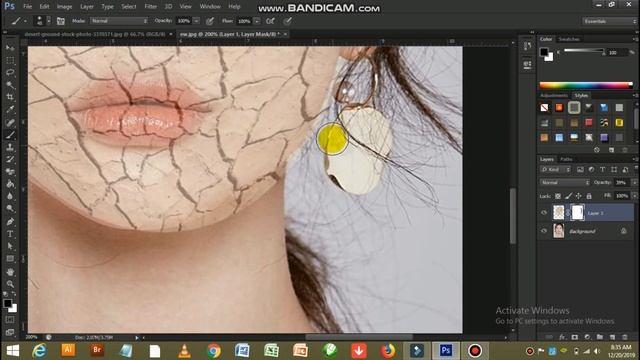Click the foreground color swatch in Color panel

[544, 52]
